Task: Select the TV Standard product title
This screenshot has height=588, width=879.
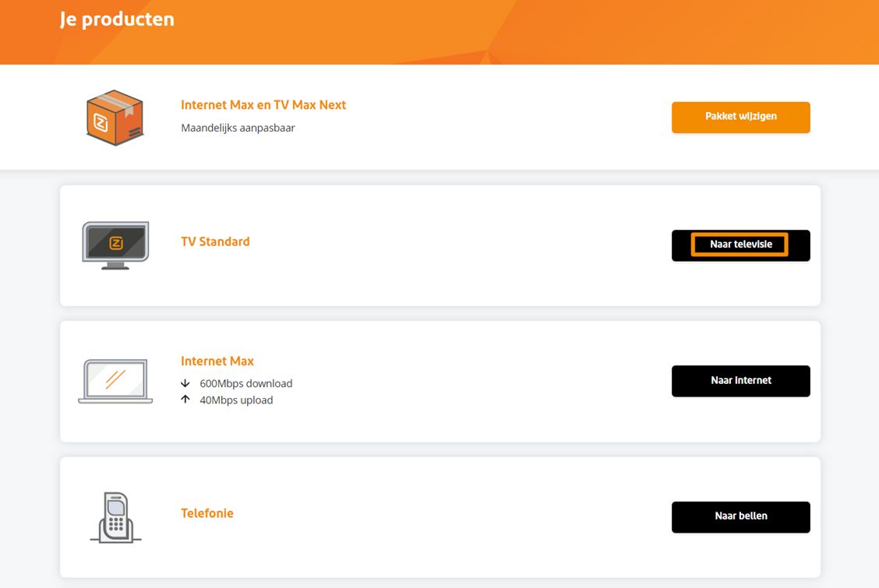Action: pyautogui.click(x=215, y=241)
